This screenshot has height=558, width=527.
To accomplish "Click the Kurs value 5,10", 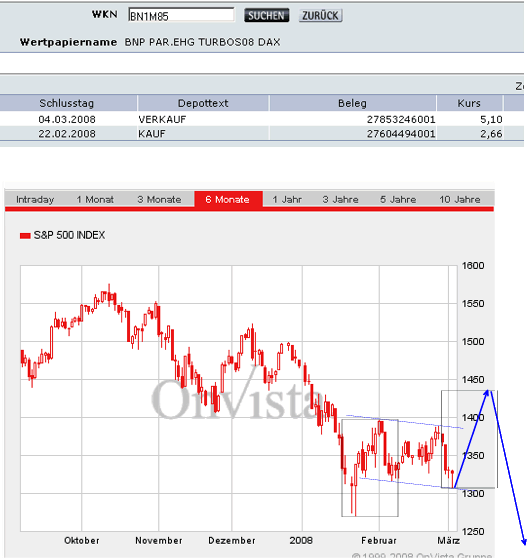I will 491,119.
